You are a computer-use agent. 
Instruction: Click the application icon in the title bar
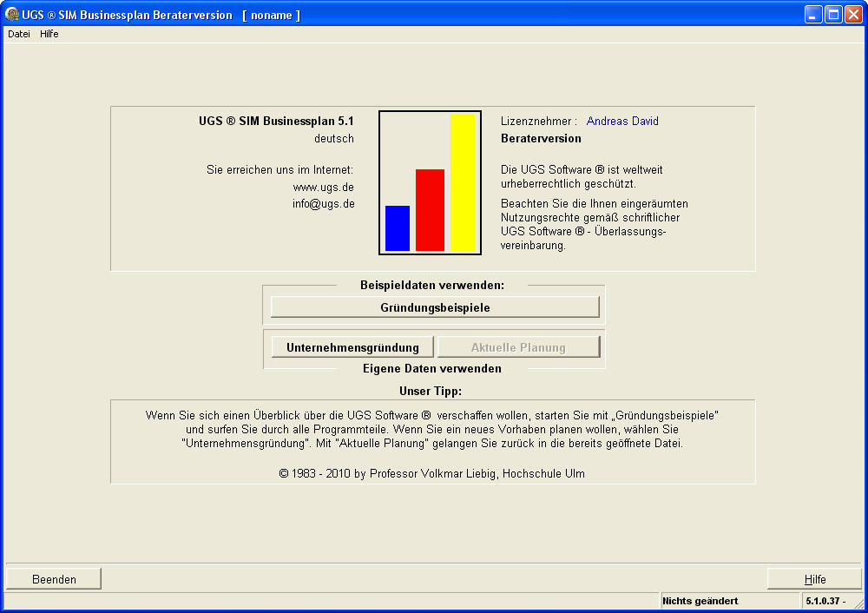click(x=11, y=15)
